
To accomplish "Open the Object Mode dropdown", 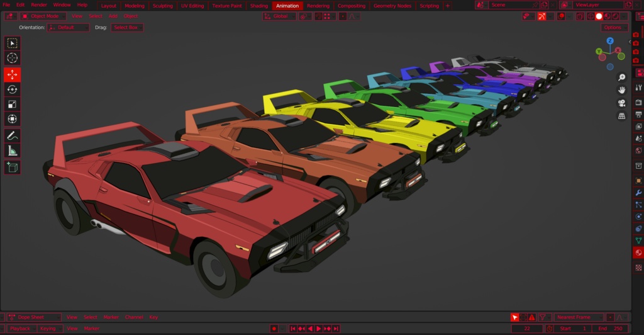I will (x=43, y=16).
